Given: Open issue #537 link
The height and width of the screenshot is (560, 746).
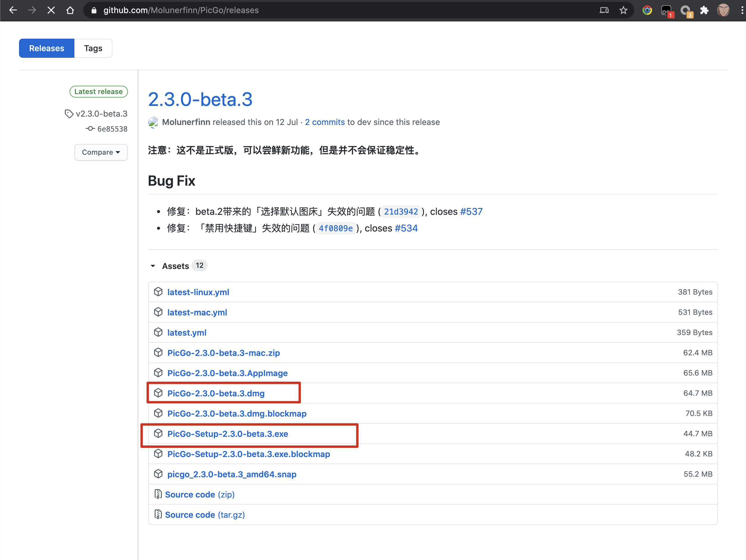Looking at the screenshot, I should click(x=471, y=212).
